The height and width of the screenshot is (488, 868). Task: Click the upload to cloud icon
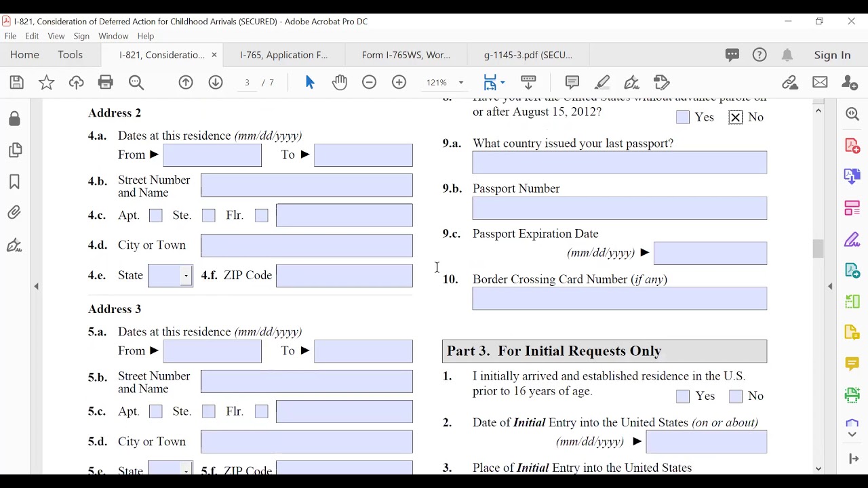coord(76,83)
